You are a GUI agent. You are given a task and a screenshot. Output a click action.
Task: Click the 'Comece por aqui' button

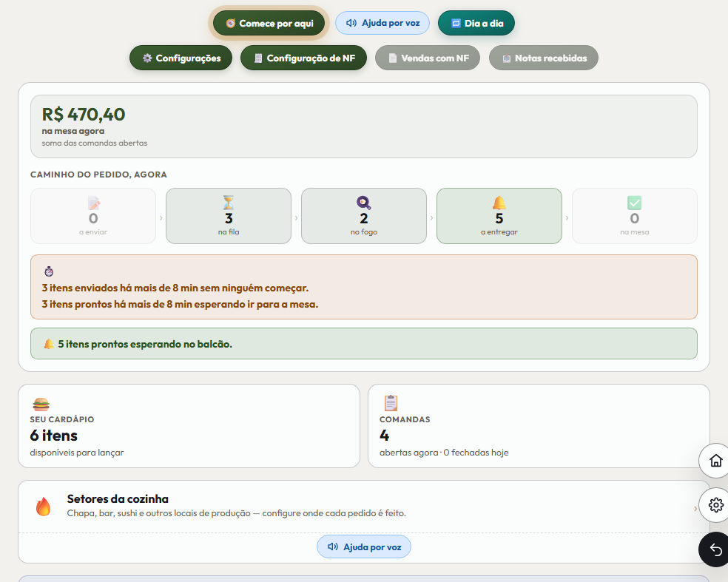pyautogui.click(x=269, y=23)
